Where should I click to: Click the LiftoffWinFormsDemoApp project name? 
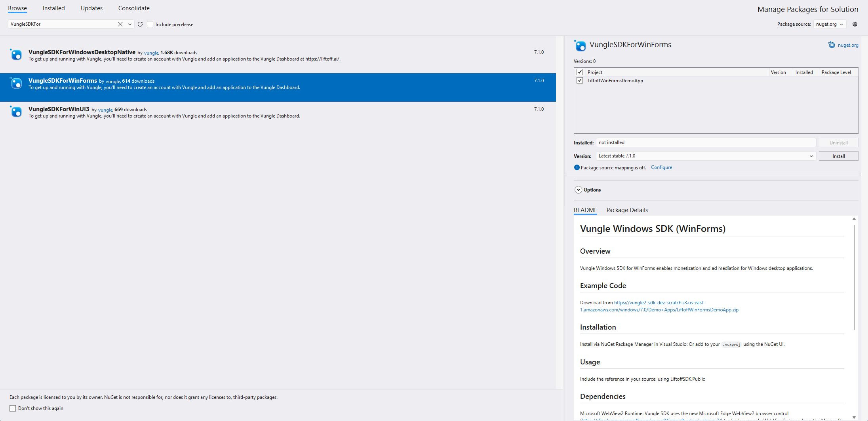615,81
